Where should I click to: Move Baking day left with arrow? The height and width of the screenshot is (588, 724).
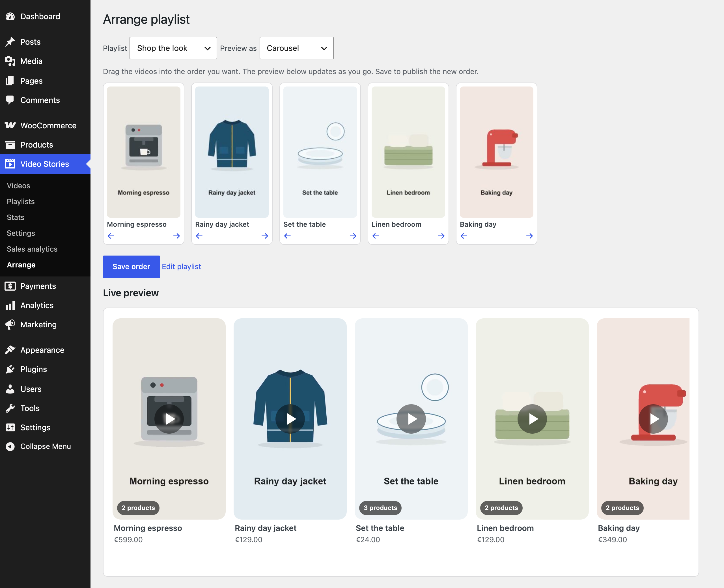coord(464,236)
